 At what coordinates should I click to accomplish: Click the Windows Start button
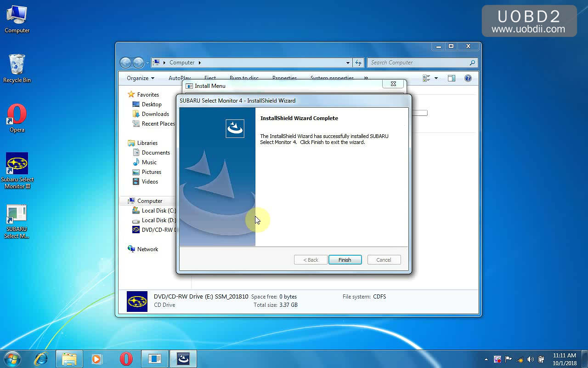pyautogui.click(x=12, y=359)
